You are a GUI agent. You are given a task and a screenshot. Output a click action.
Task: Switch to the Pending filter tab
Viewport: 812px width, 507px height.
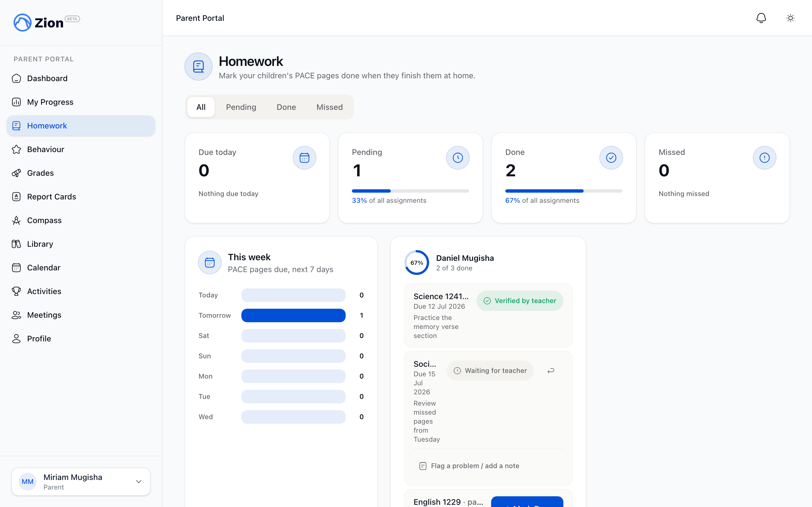[x=241, y=107]
